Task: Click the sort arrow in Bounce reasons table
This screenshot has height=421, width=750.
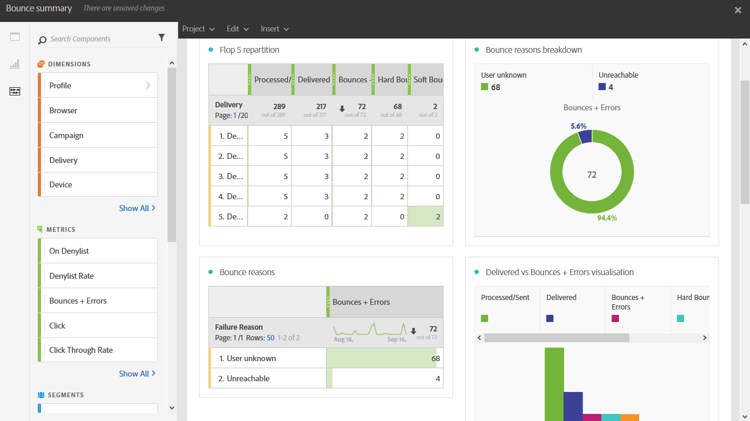Action: (x=413, y=331)
